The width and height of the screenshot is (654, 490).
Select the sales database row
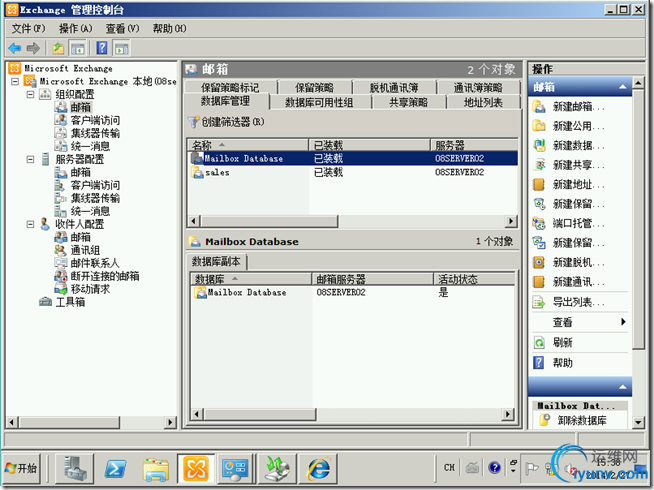pyautogui.click(x=353, y=172)
